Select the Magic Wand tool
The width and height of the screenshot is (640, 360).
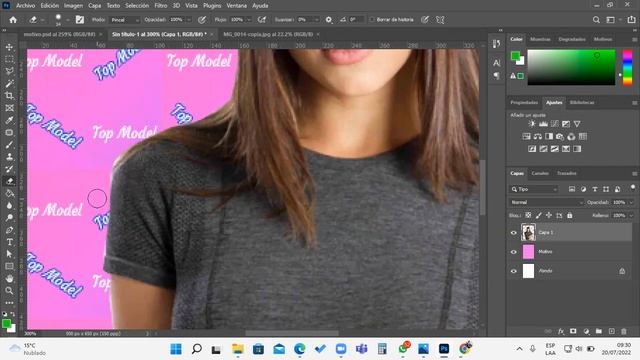click(x=9, y=84)
